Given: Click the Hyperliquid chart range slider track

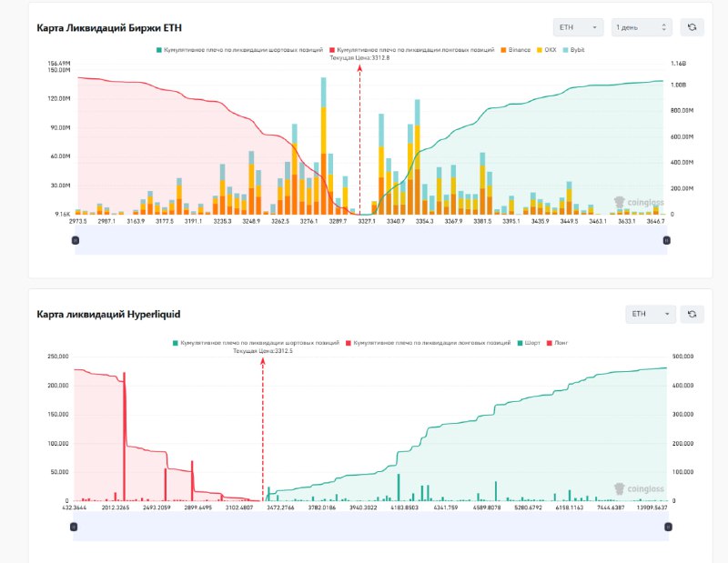Looking at the screenshot, I should pyautogui.click(x=364, y=526).
